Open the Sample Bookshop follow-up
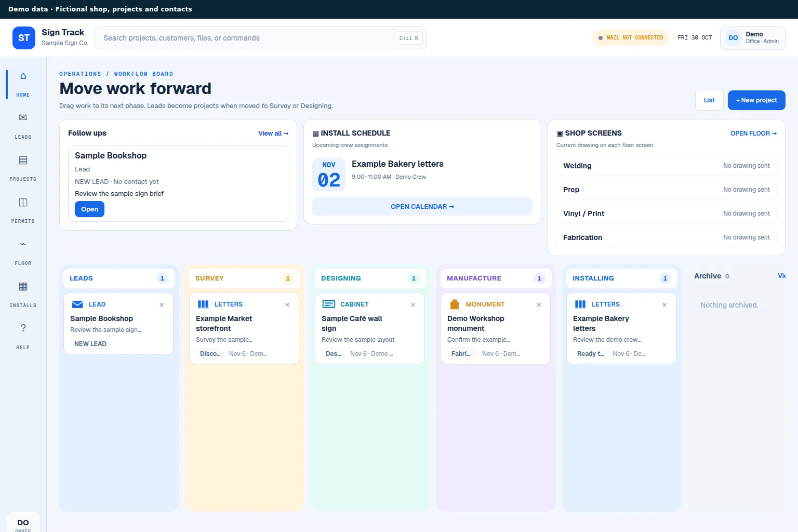The width and height of the screenshot is (798, 532). pos(89,209)
